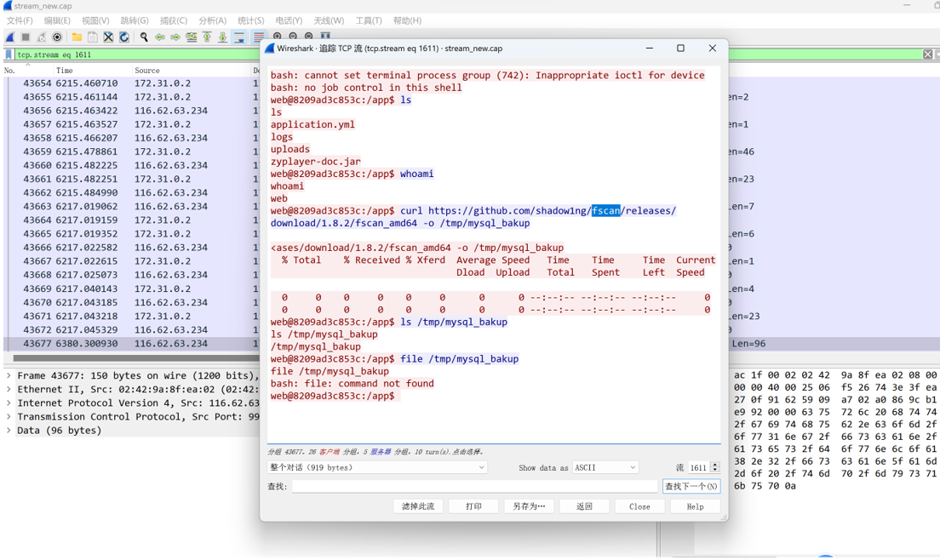The width and height of the screenshot is (940, 560).
Task: Open the display filter bookmark icon
Action: click(9, 54)
